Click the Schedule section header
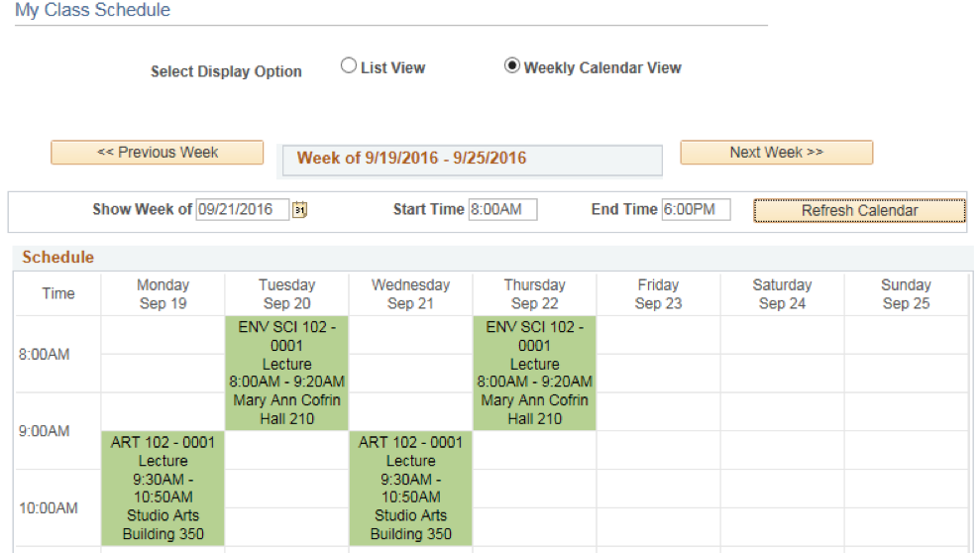The height and width of the screenshot is (553, 980). click(58, 258)
